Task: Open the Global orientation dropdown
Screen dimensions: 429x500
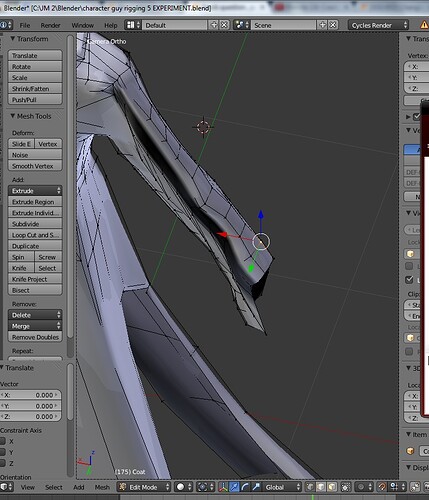Action: 283,487
